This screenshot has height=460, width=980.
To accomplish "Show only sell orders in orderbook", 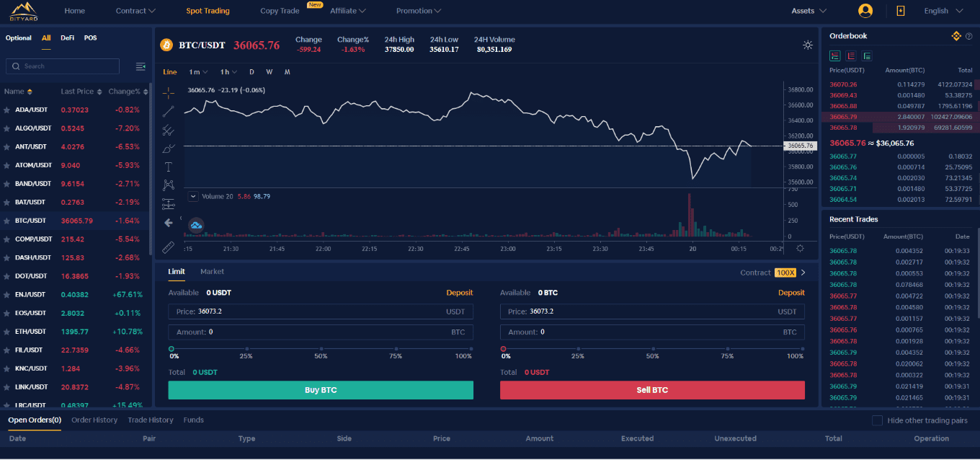I will (x=851, y=56).
